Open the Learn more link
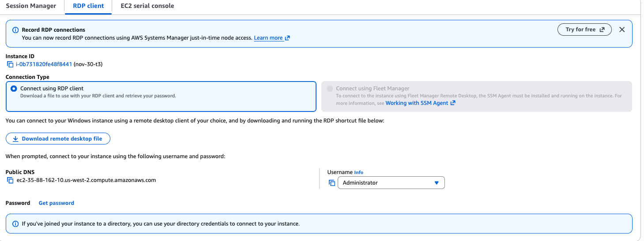Image resolution: width=644 pixels, height=241 pixels. coord(272,38)
